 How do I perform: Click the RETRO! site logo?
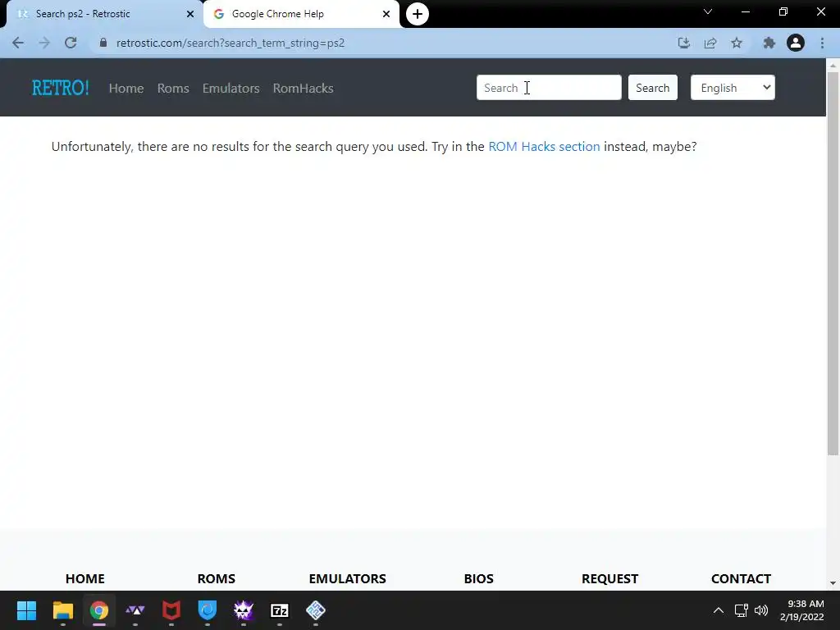point(61,88)
